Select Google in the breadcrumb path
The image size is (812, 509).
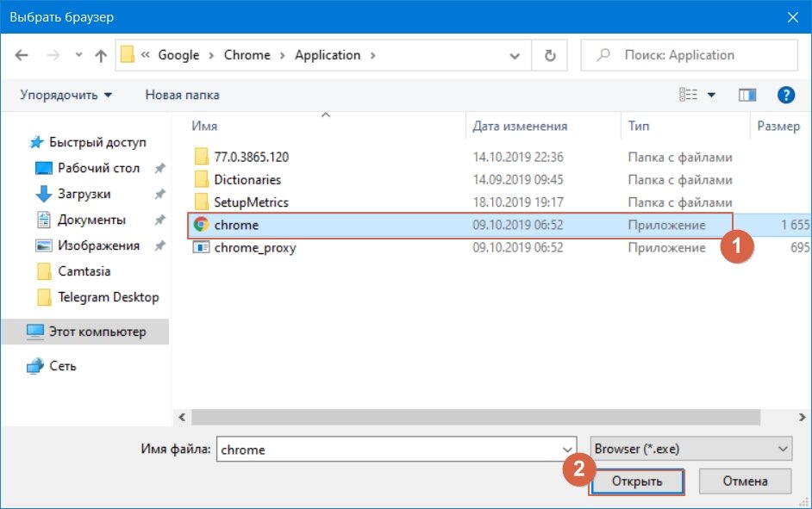(178, 55)
